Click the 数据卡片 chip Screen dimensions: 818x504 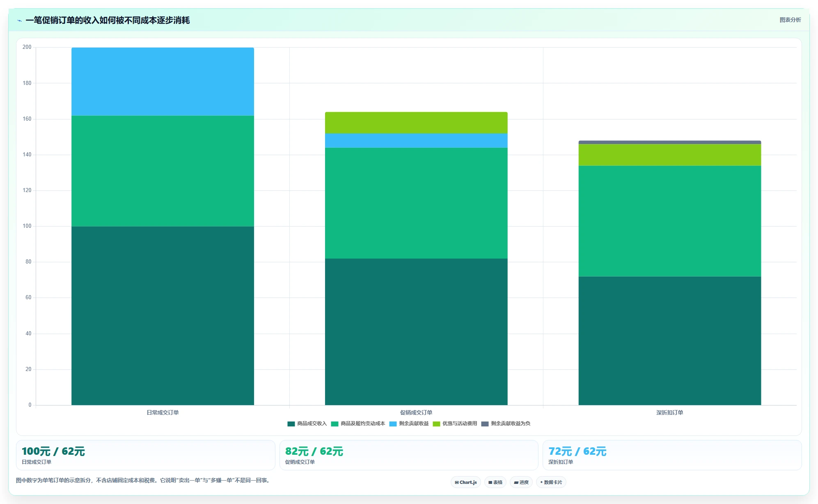[551, 482]
